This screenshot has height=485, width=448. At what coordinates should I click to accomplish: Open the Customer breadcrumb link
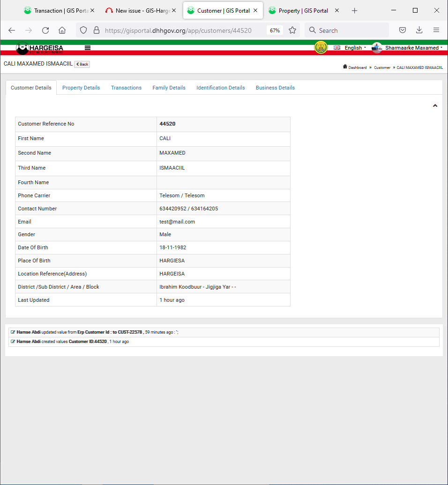pyautogui.click(x=382, y=67)
